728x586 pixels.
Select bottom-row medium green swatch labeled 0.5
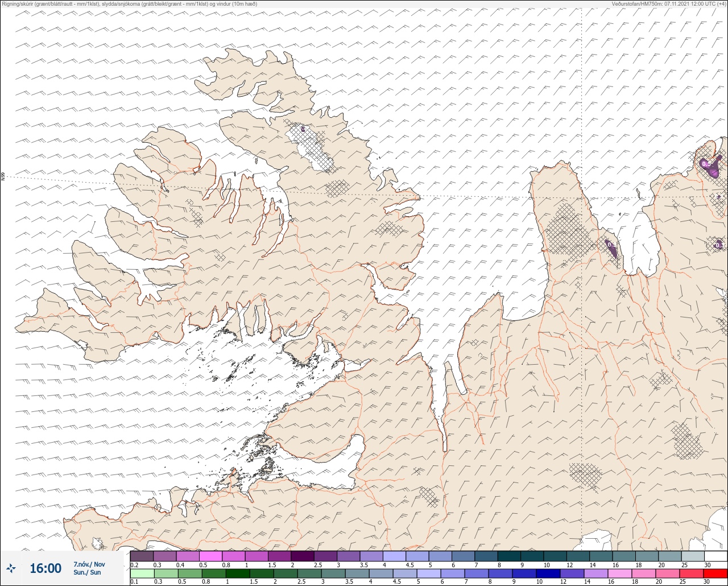click(190, 573)
